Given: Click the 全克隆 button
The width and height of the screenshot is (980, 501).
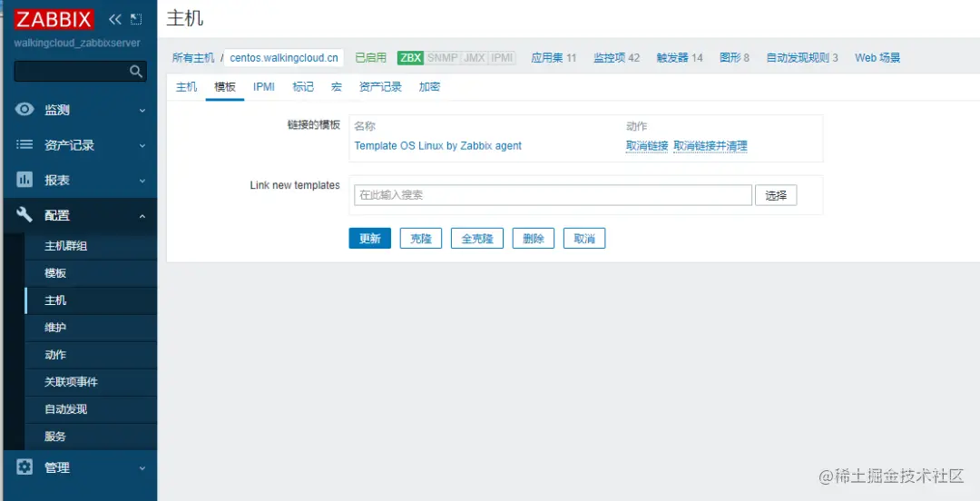Looking at the screenshot, I should pyautogui.click(x=477, y=239).
